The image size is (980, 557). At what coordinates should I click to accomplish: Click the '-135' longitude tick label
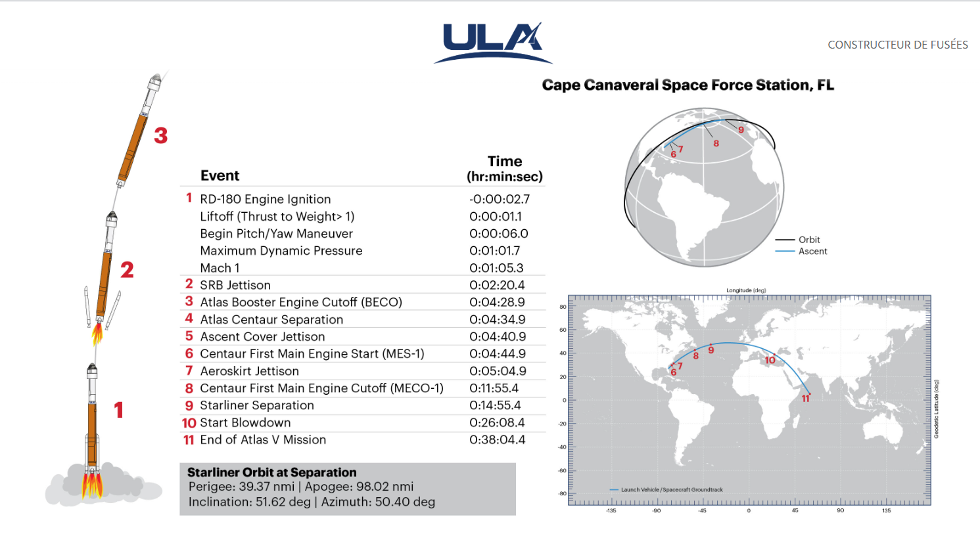click(611, 510)
